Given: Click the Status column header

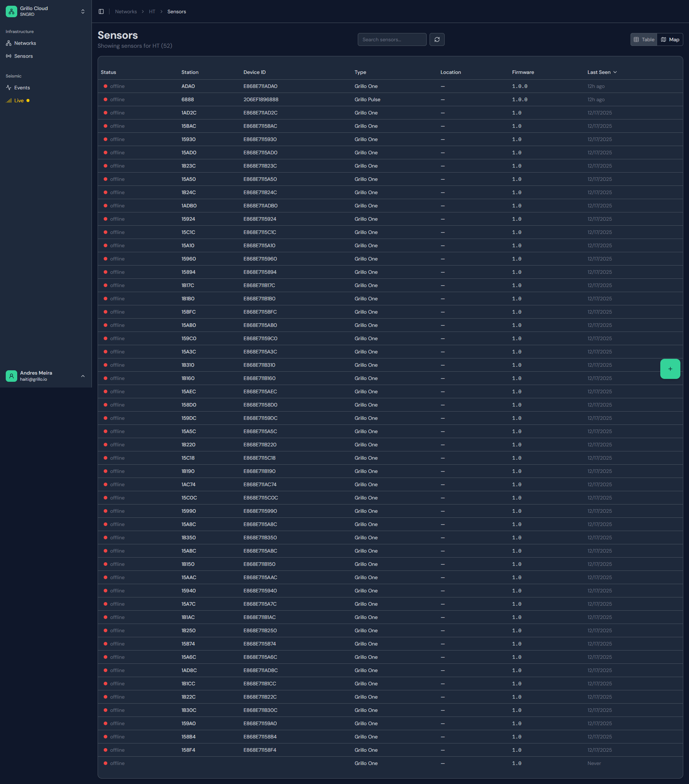Looking at the screenshot, I should pyautogui.click(x=108, y=72).
